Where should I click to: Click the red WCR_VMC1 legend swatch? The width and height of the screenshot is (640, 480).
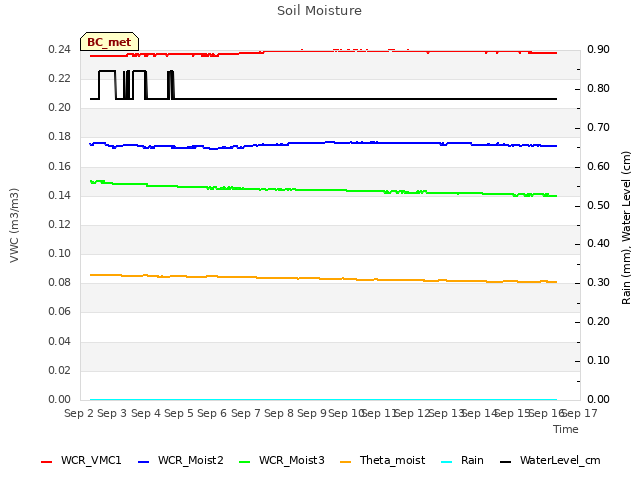tap(47, 462)
